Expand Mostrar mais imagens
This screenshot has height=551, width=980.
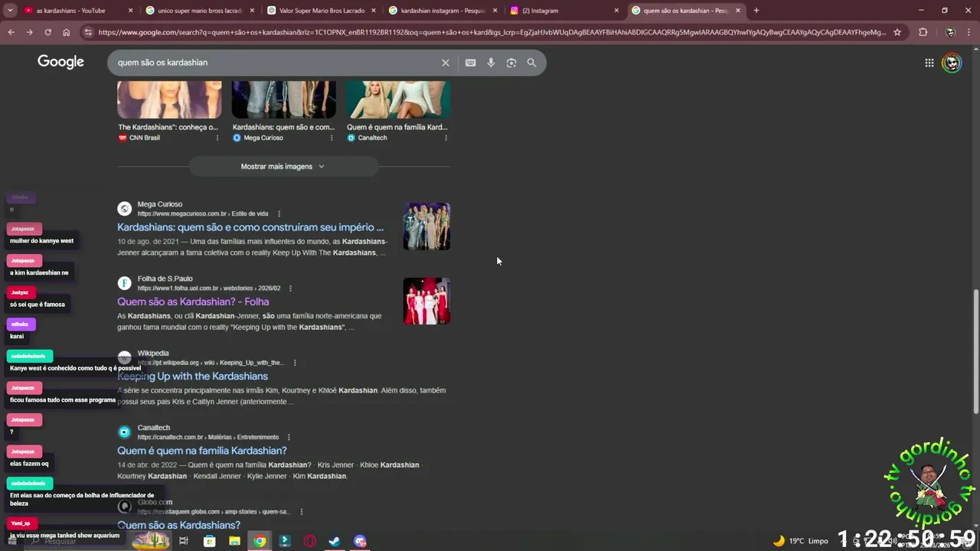click(x=283, y=166)
